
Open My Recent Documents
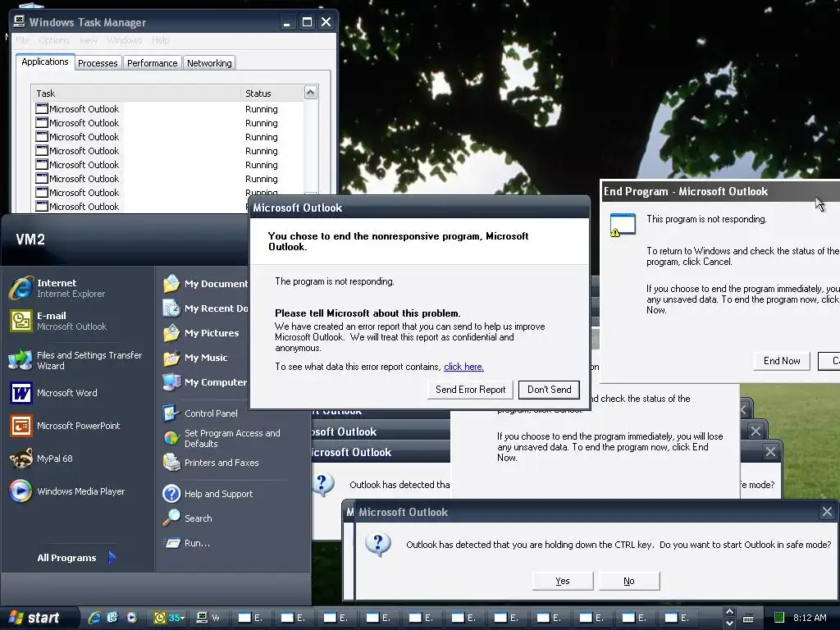pyautogui.click(x=205, y=308)
